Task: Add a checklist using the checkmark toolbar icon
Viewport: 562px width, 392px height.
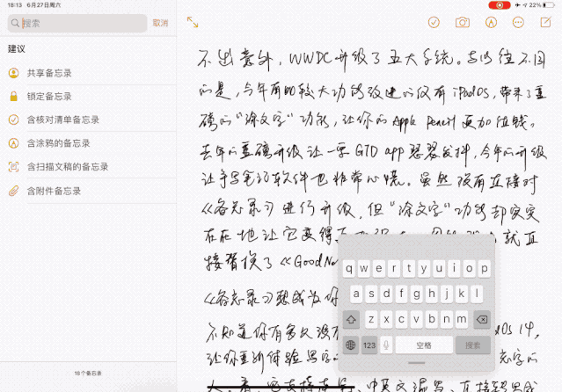Action: point(434,23)
